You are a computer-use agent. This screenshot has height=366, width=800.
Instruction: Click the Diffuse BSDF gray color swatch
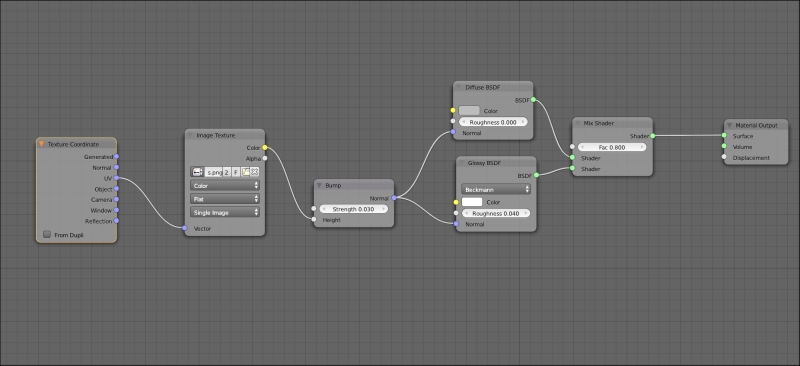469,110
